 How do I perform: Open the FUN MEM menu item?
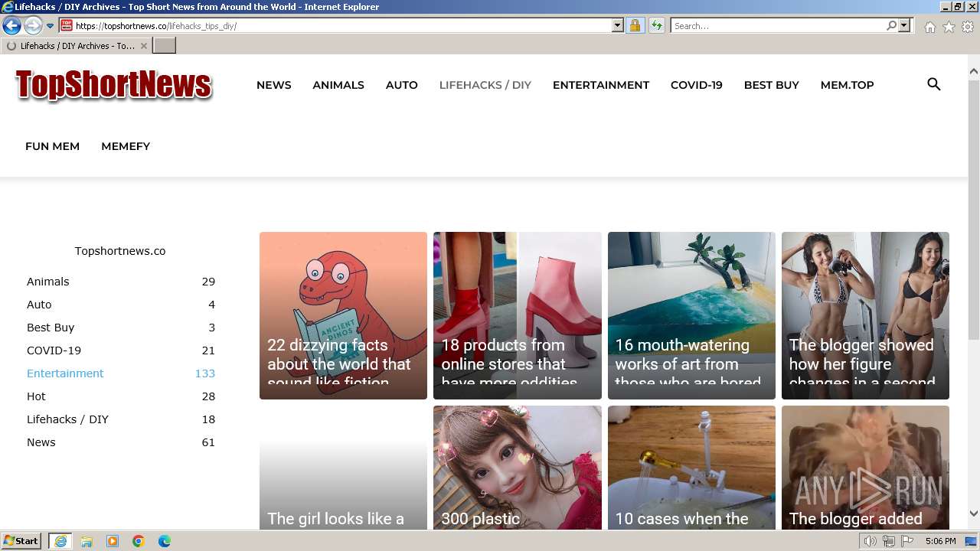tap(52, 146)
